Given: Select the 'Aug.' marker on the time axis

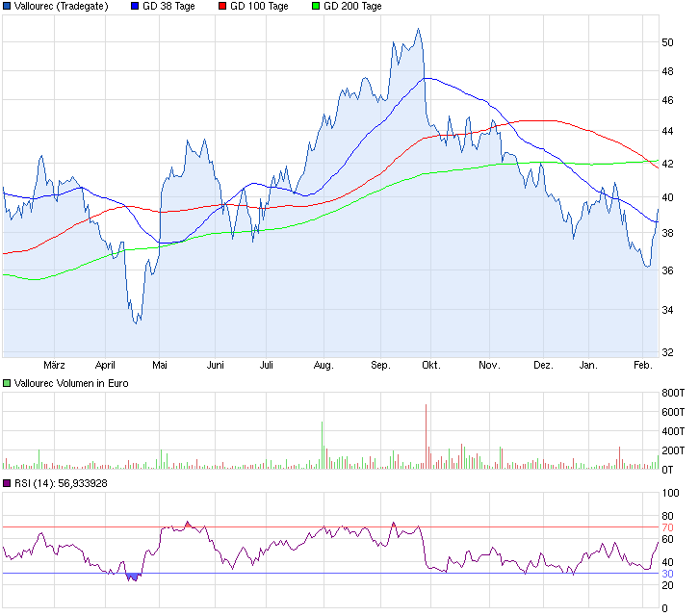Looking at the screenshot, I should [x=324, y=366].
